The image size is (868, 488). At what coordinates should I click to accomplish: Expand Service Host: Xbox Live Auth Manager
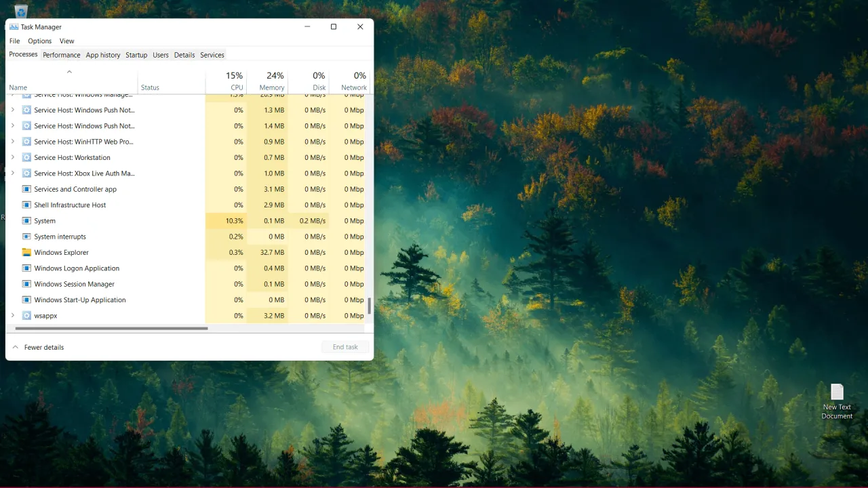13,174
